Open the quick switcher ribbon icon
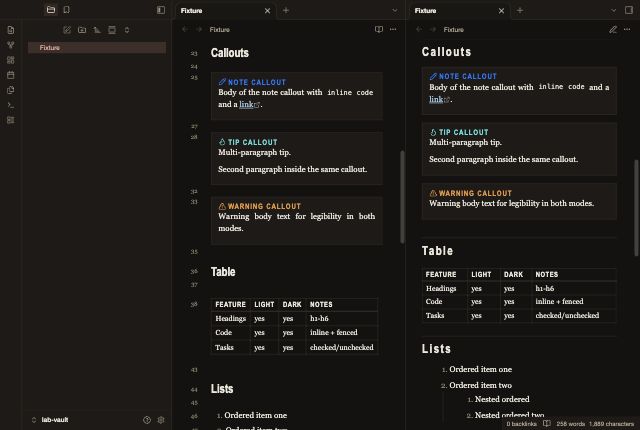Viewport: 640px width, 430px height. tap(11, 30)
